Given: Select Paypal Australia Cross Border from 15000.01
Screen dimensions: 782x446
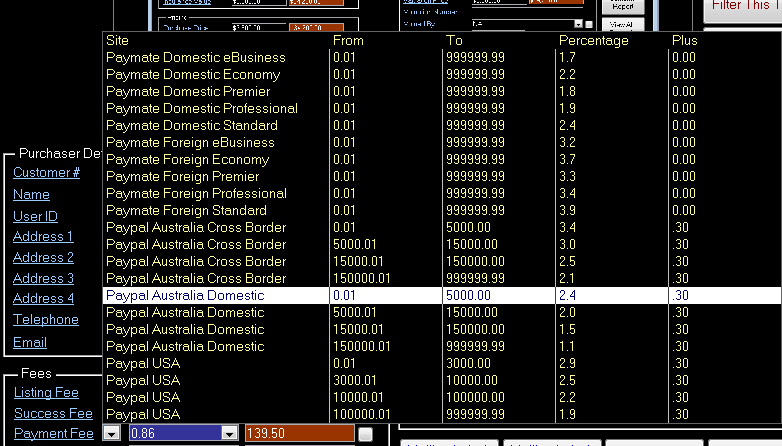Looking at the screenshot, I should [x=442, y=261].
